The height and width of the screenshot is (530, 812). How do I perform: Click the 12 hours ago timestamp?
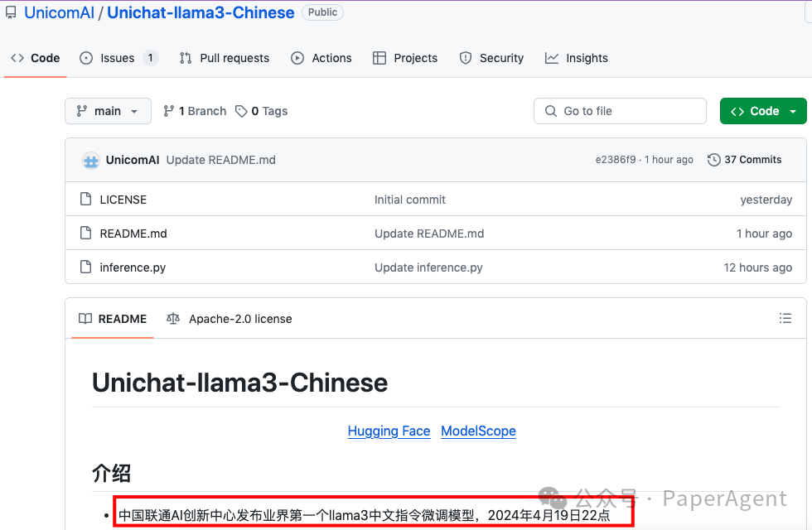[757, 267]
